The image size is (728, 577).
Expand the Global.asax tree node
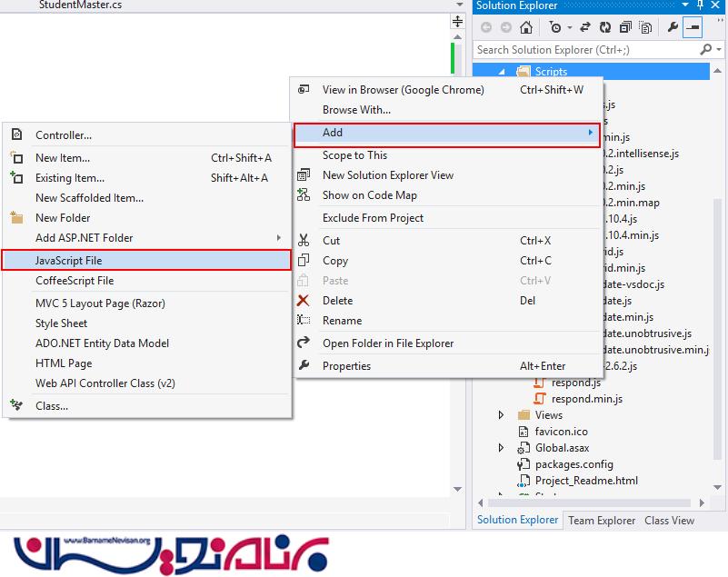[x=501, y=448]
